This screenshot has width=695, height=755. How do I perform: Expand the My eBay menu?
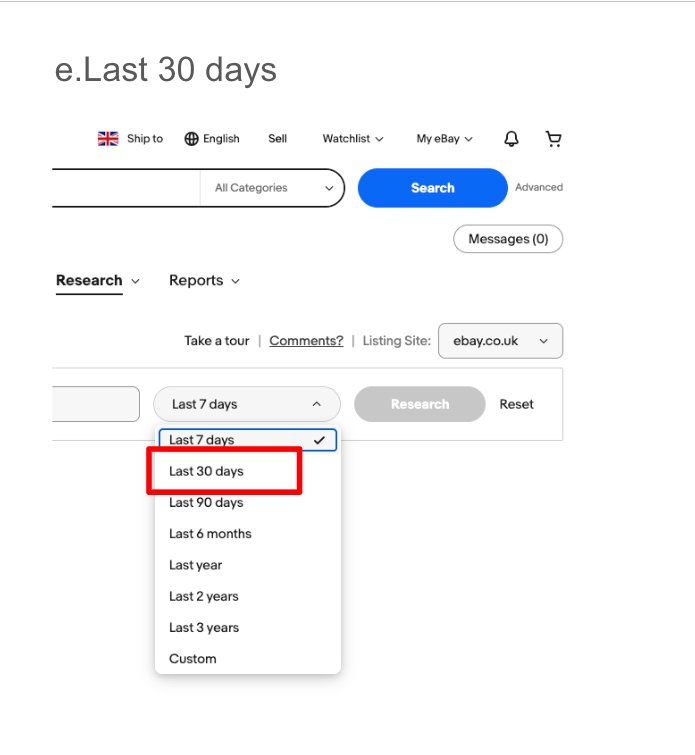[444, 139]
